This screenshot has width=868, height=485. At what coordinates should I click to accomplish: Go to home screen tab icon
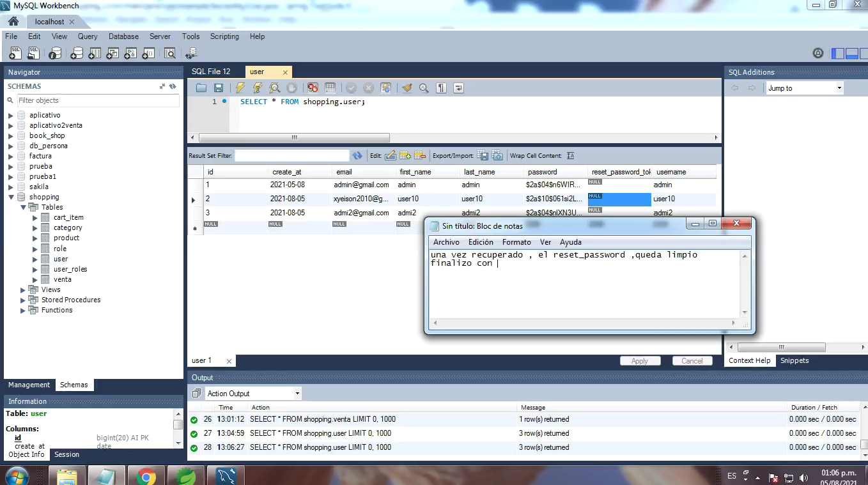[x=13, y=22]
